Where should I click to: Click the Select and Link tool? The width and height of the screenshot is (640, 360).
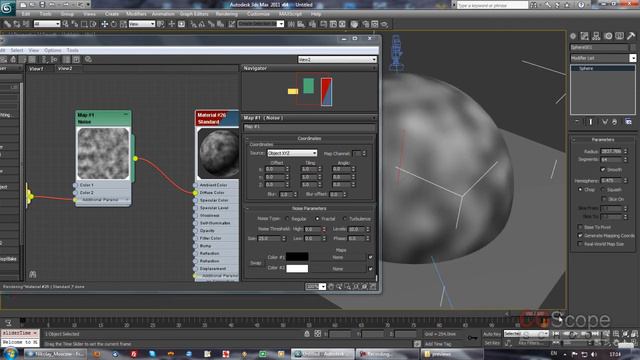click(x=7, y=24)
